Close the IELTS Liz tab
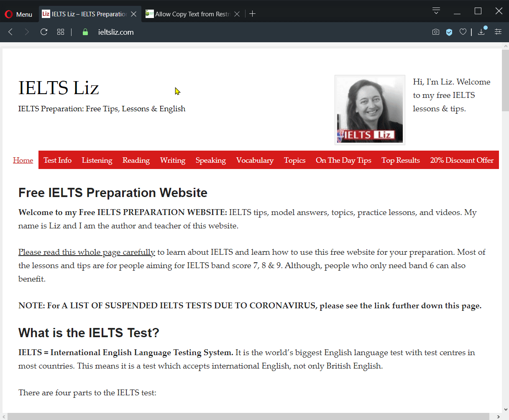Screen dimensions: 509x420 click(x=134, y=14)
